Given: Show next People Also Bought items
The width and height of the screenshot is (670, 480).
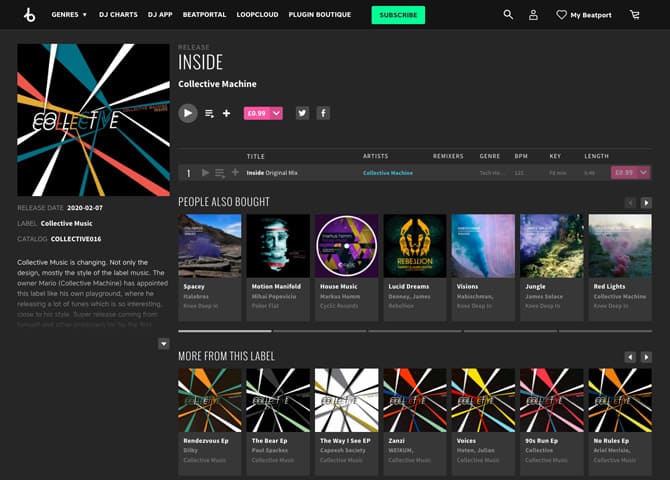Looking at the screenshot, I should [x=646, y=203].
